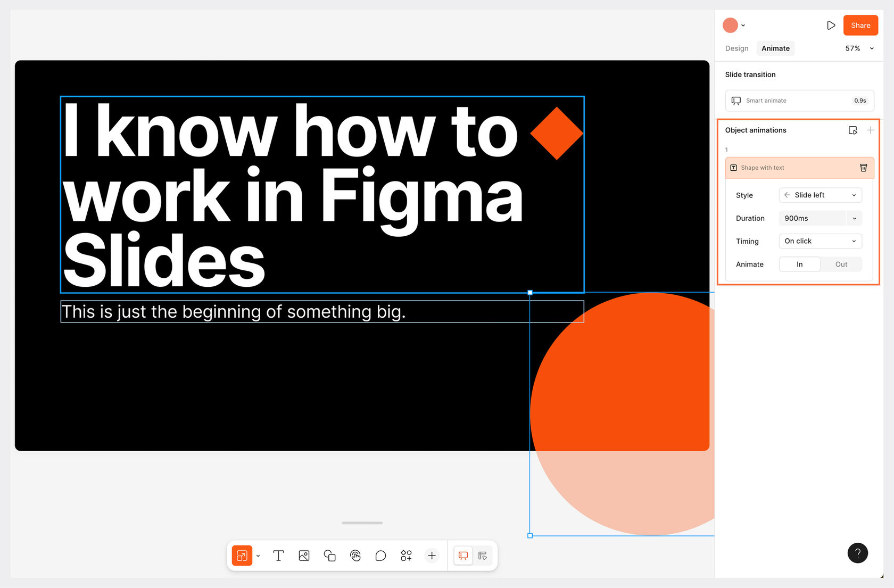Click the plus icon in the toolbar
The width and height of the screenshot is (894, 588).
pyautogui.click(x=432, y=556)
